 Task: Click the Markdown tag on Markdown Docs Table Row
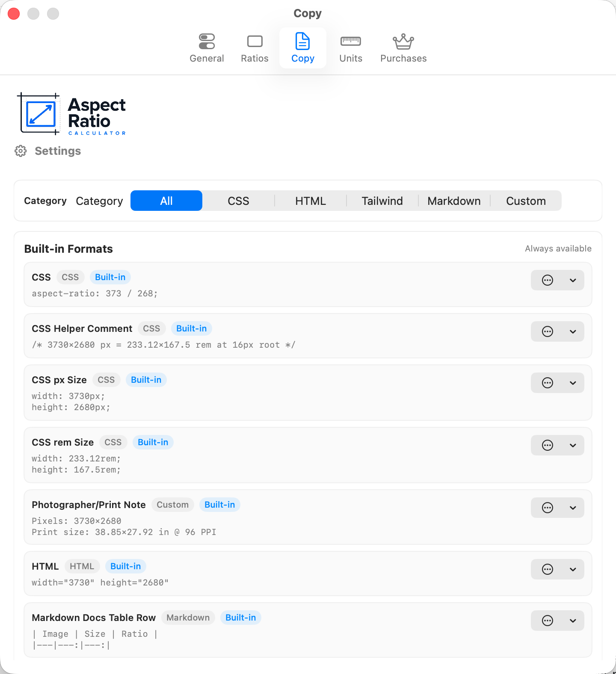[188, 618]
